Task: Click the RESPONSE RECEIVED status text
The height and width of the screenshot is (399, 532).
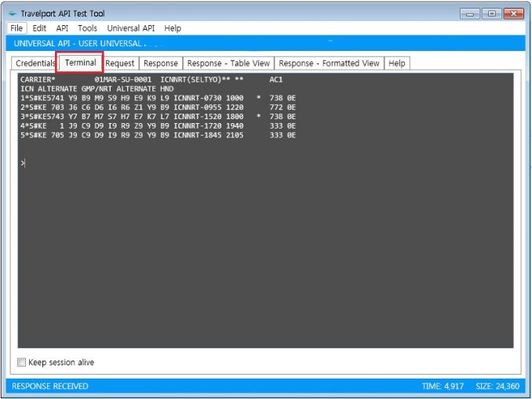Action: pyautogui.click(x=50, y=386)
